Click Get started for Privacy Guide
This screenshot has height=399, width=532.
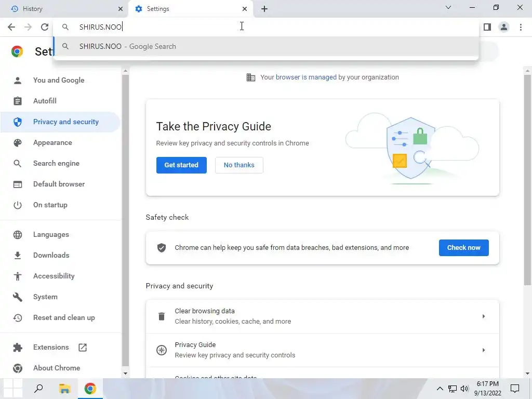point(181,165)
